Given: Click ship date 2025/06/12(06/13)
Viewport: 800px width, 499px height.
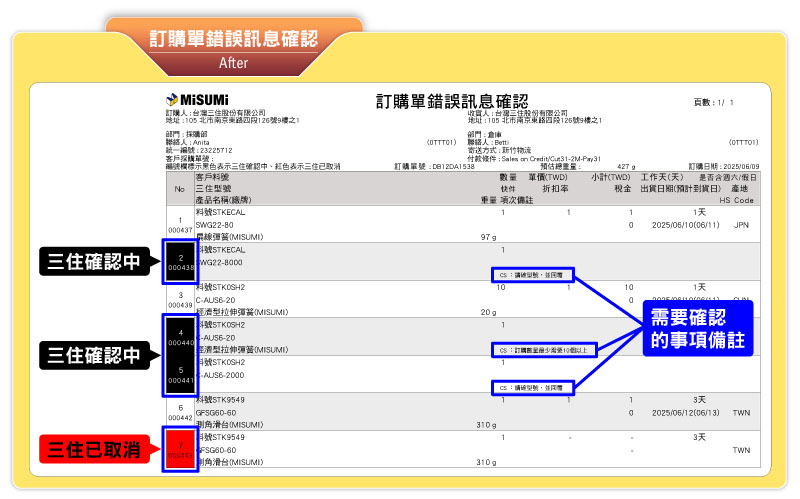Looking at the screenshot, I should [685, 413].
